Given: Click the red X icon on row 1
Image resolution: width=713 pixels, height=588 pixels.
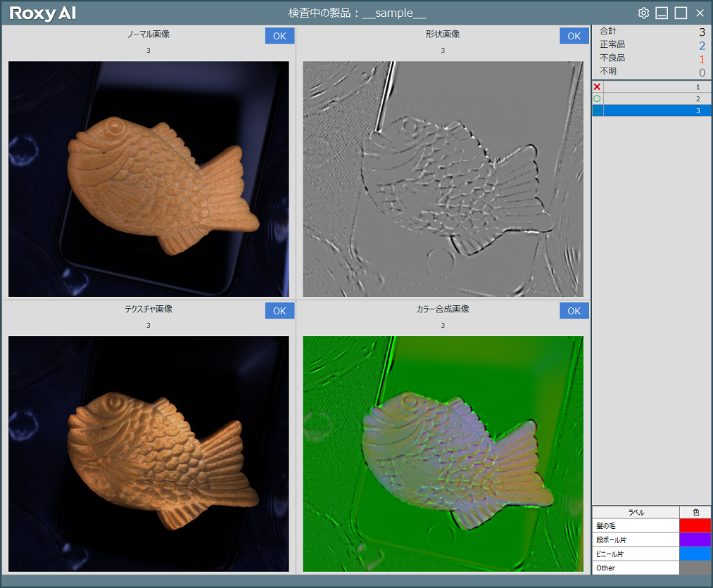Looking at the screenshot, I should 598,87.
